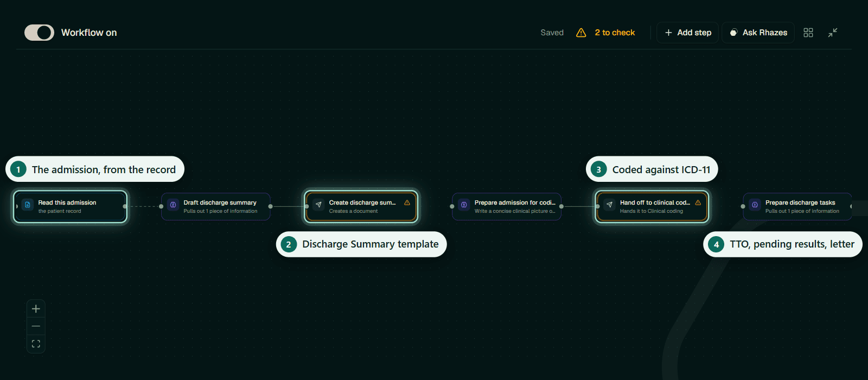Select the Read this admission step
This screenshot has height=380, width=868.
71,206
